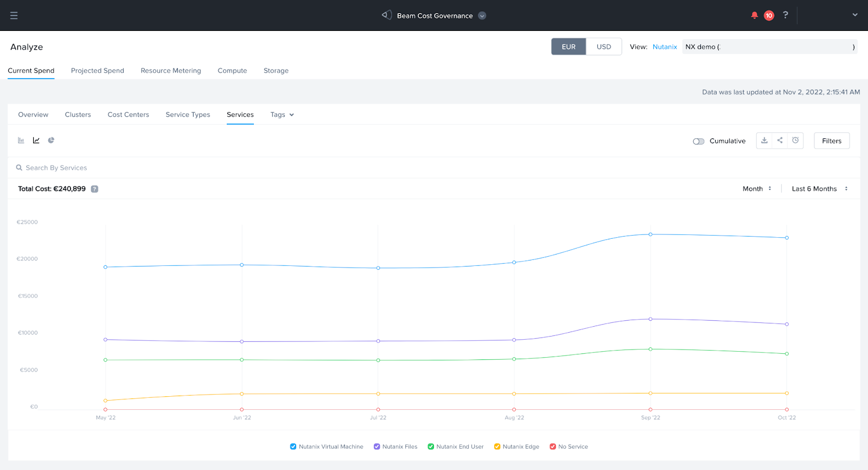Uncheck Nutanix Virtual Machine legend checkbox
This screenshot has width=868, height=470.
click(x=293, y=447)
